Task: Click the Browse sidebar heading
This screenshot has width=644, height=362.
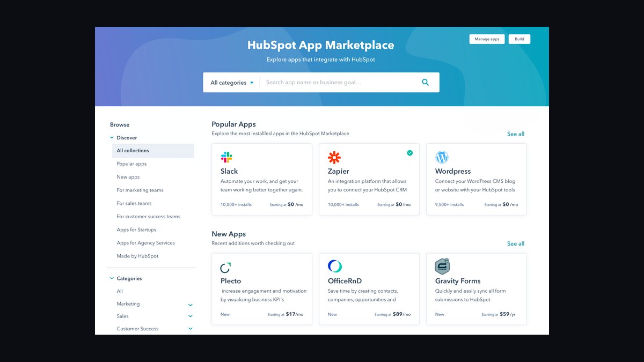Action: 120,125
